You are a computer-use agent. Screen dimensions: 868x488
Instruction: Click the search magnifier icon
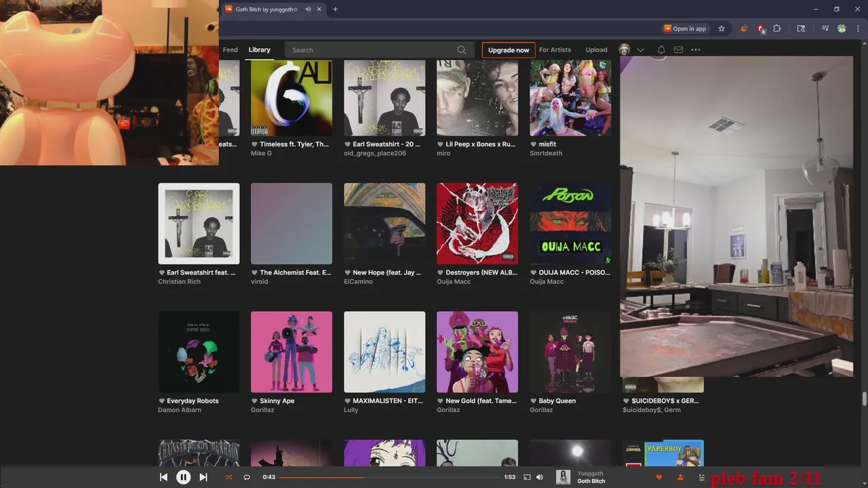[462, 50]
